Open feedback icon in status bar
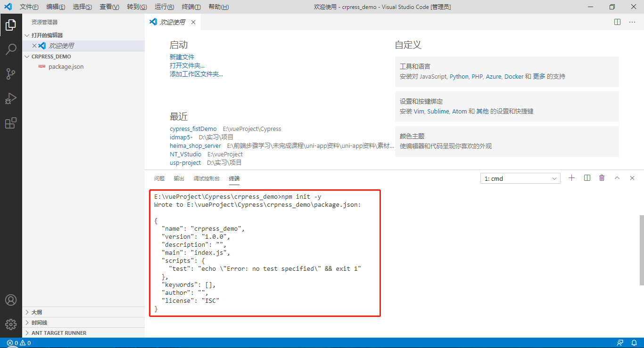Image resolution: width=644 pixels, height=348 pixels. click(x=620, y=343)
